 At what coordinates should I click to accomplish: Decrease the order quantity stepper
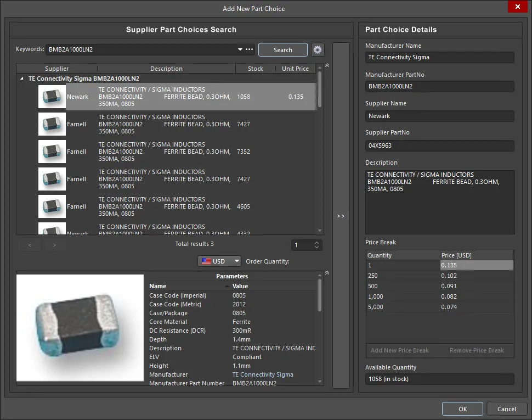coord(316,247)
